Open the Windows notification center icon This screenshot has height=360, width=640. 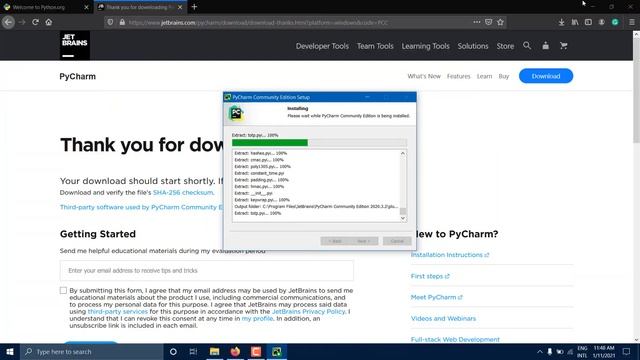pyautogui.click(x=626, y=351)
